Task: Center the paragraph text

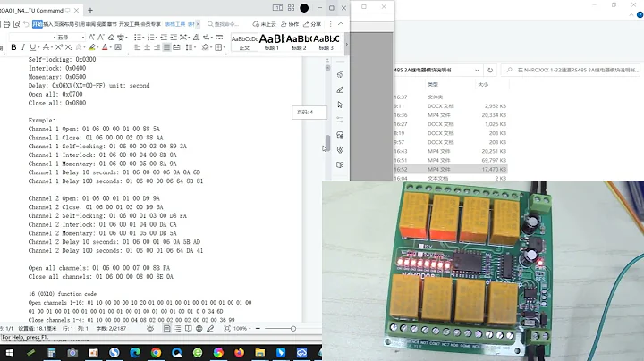Action: 147,47
